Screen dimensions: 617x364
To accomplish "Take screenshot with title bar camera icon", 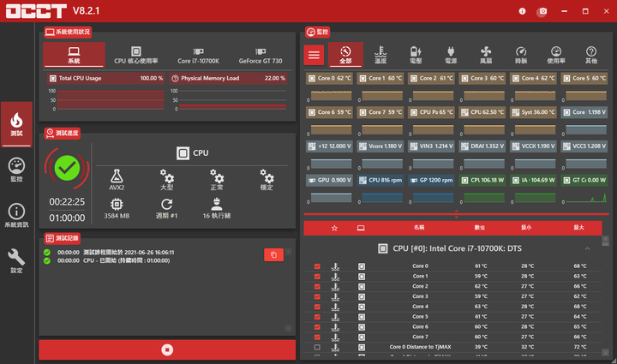I will tap(543, 11).
